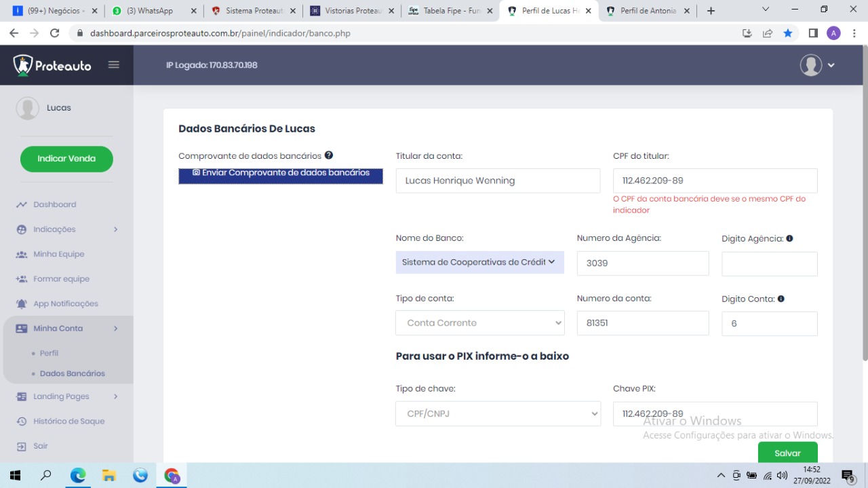Open the Nome do Banco dropdown
The width and height of the screenshot is (868, 488).
tap(479, 262)
